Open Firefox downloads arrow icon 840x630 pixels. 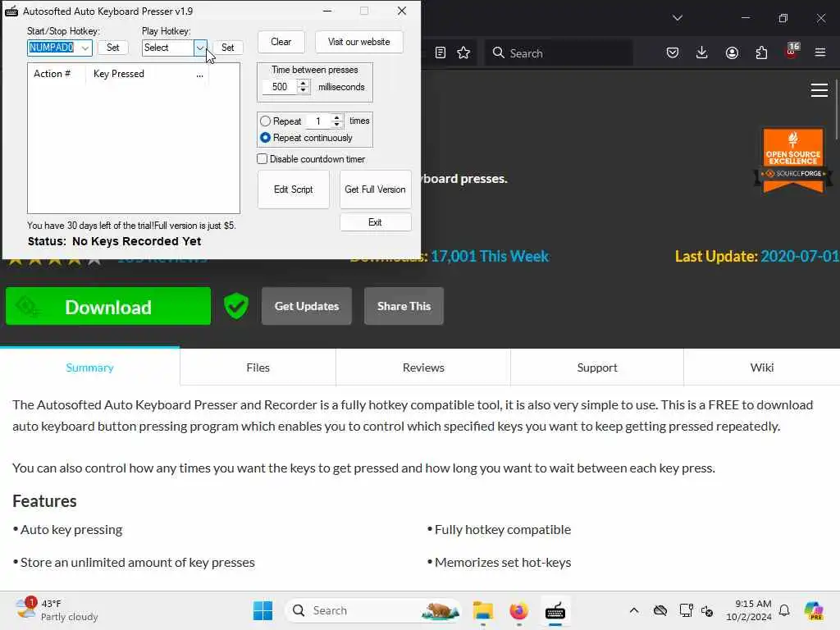(x=702, y=52)
